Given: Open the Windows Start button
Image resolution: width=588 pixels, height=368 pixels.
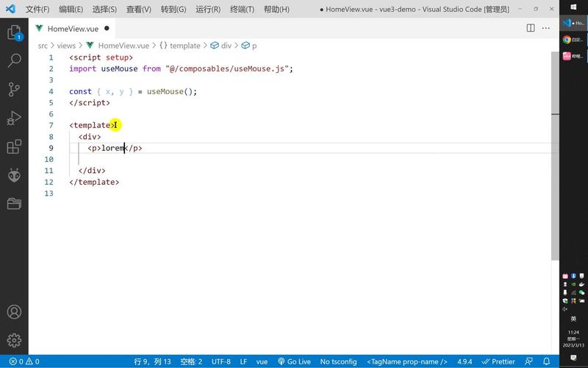Looking at the screenshot, I should pos(573,7).
